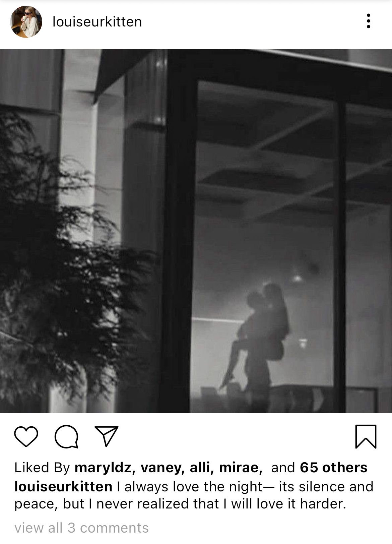Share the post using paper plane icon

point(107,436)
